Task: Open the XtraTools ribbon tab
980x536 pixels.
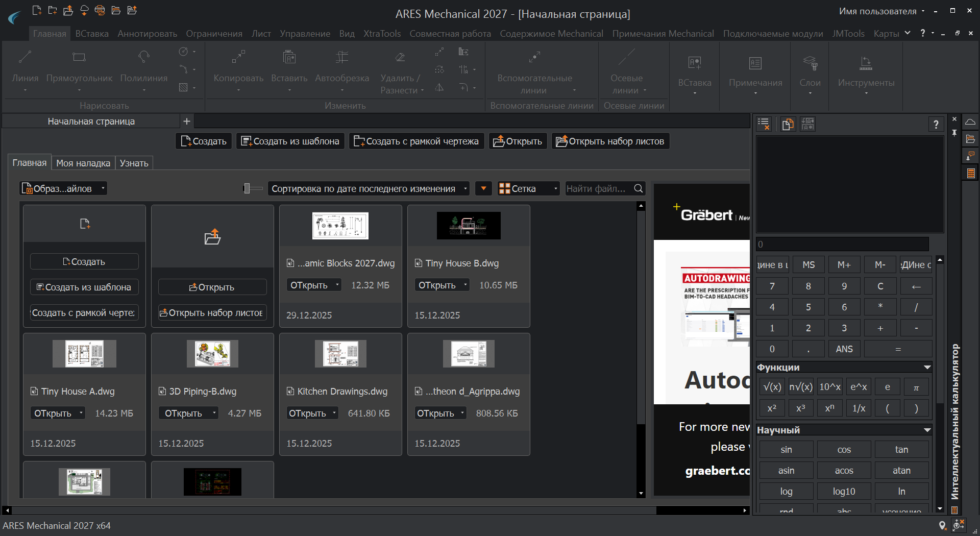Action: click(x=382, y=34)
